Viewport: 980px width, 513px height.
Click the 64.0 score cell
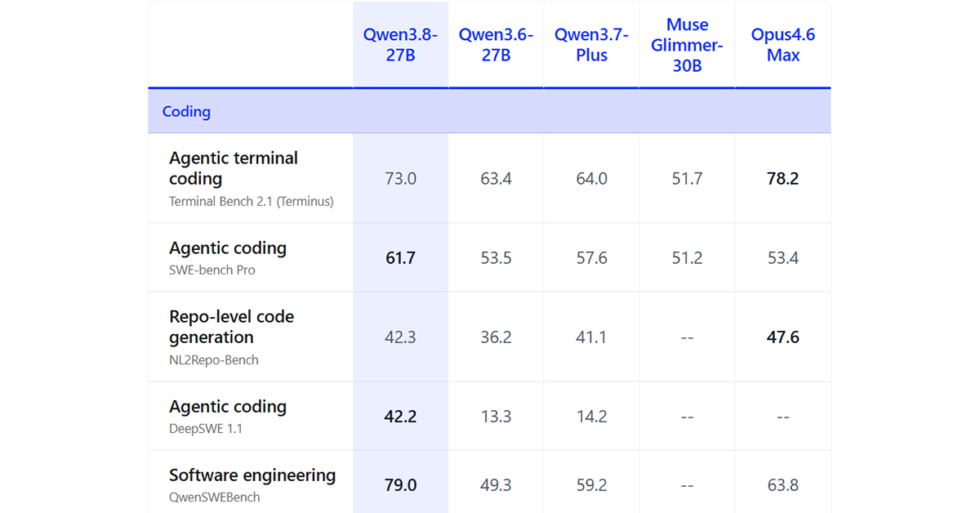591,178
